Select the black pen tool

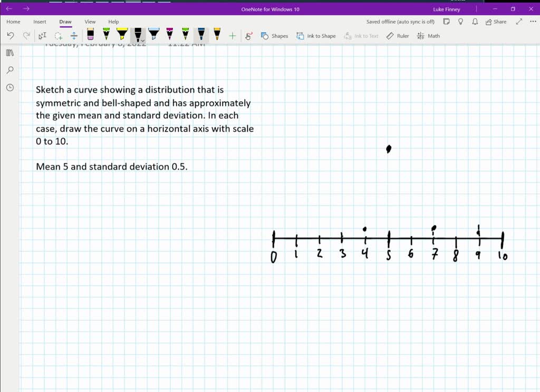point(138,35)
